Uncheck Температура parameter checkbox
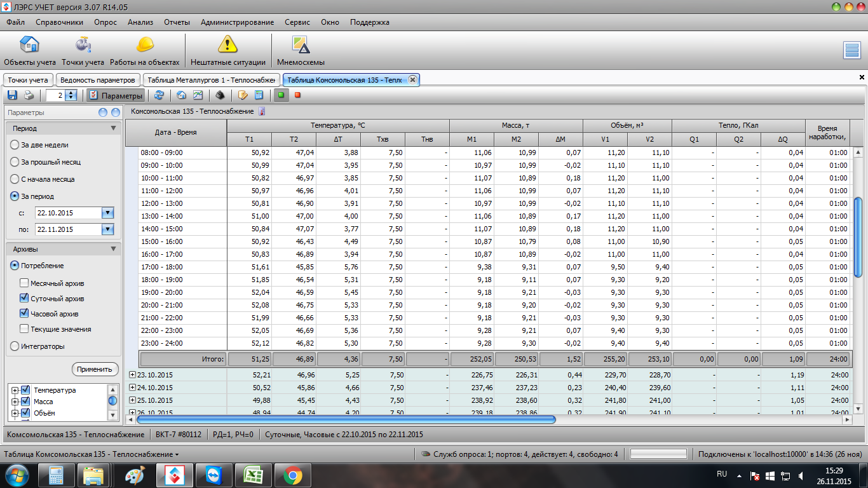Viewport: 868px width, 488px height. click(x=26, y=390)
